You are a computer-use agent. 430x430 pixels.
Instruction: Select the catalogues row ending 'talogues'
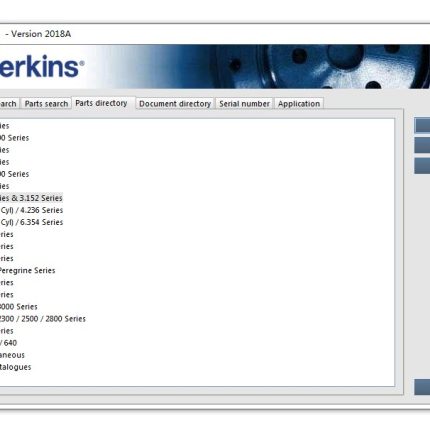click(16, 367)
